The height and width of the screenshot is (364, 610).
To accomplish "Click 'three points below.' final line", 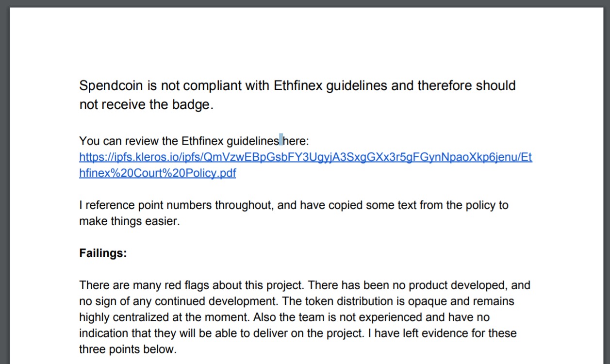I will click(x=128, y=349).
